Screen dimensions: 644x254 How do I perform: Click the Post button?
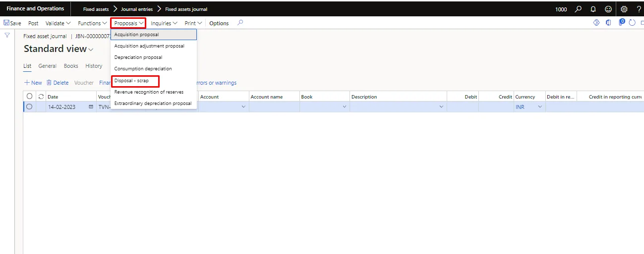33,23
